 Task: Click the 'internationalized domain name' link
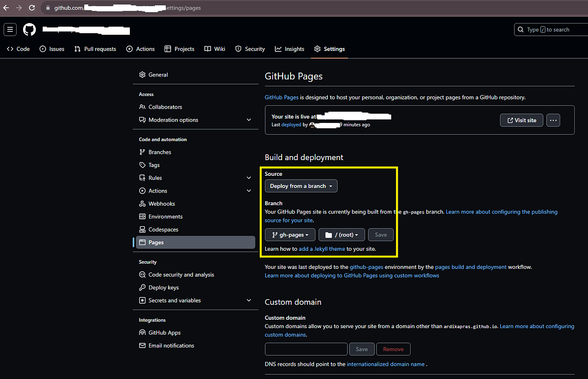[x=386, y=364]
